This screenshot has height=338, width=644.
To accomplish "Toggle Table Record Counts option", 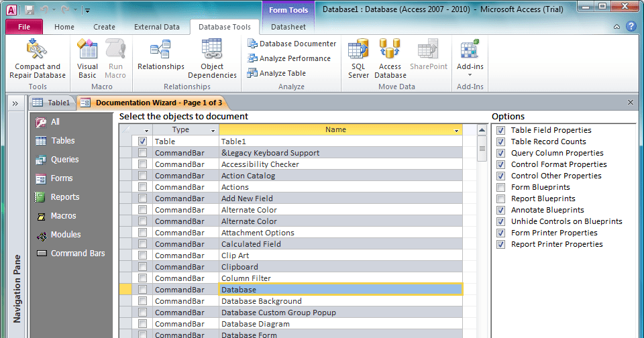I will (500, 142).
